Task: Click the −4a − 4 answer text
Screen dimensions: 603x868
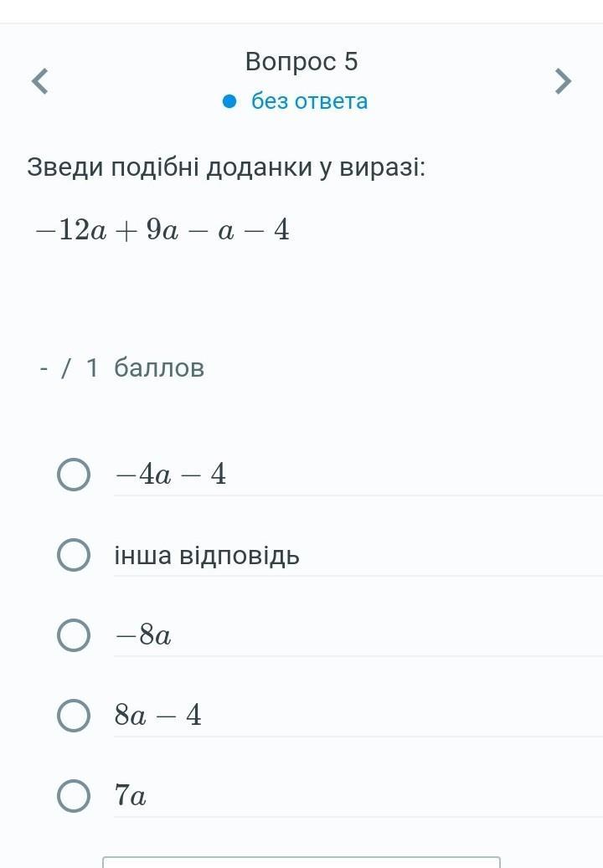Action: [171, 475]
